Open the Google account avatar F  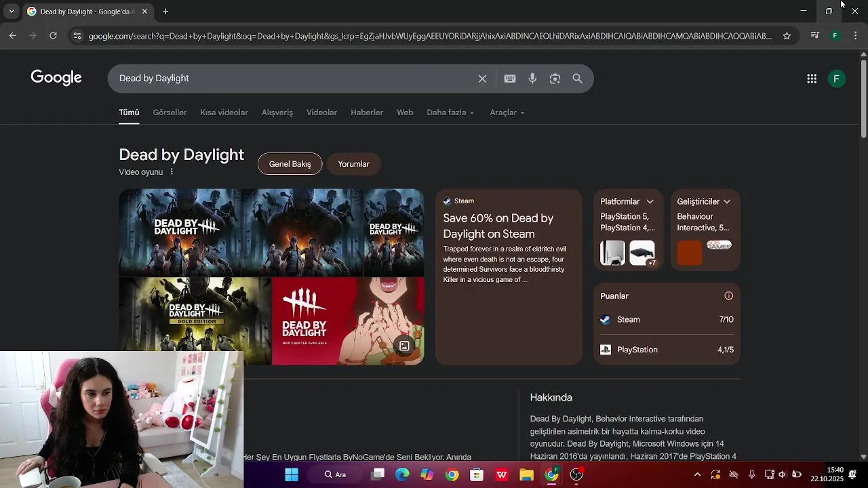pos(837,79)
